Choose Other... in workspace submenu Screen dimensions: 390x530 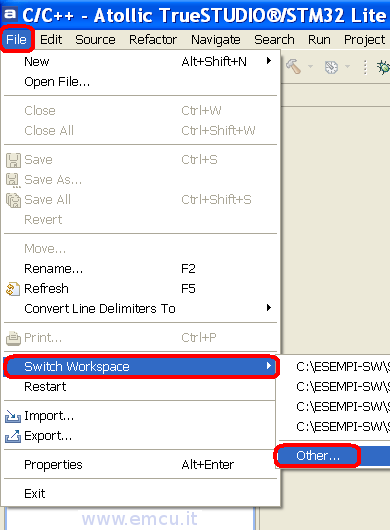(318, 456)
